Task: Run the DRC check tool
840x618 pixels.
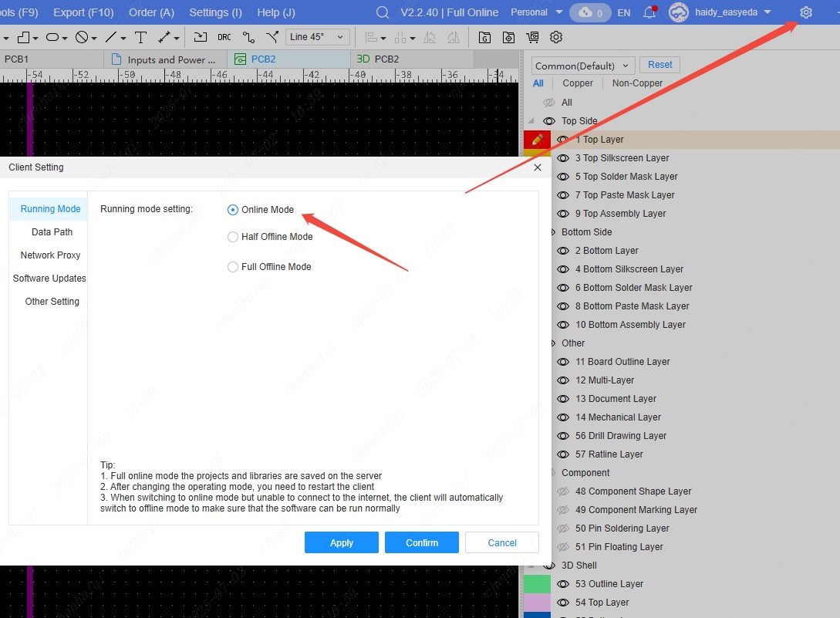Action: (x=224, y=37)
